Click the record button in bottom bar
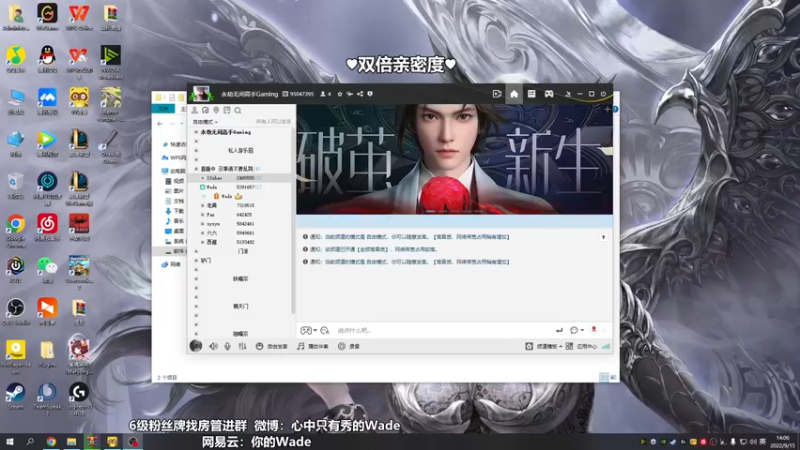Screen dimensions: 800x450 tap(349, 346)
